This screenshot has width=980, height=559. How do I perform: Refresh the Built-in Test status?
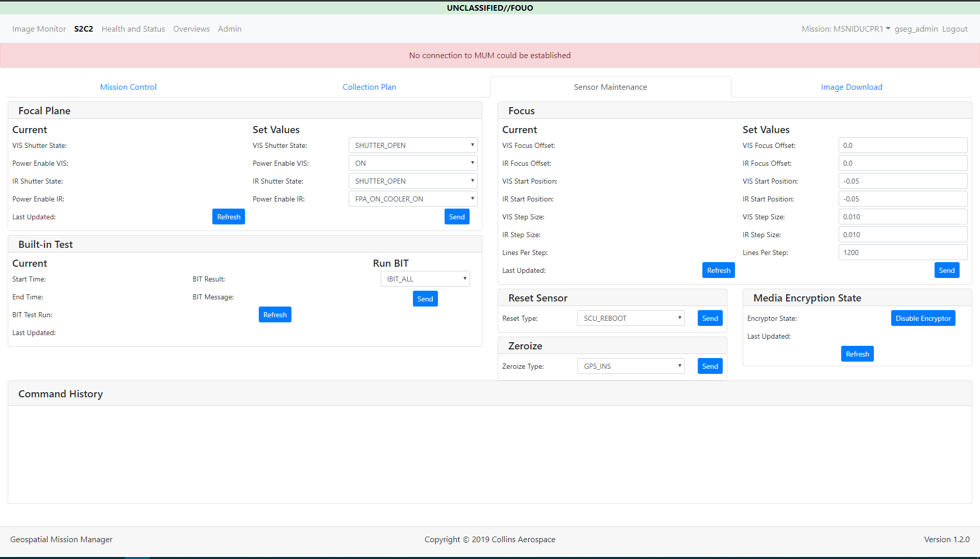[275, 315]
